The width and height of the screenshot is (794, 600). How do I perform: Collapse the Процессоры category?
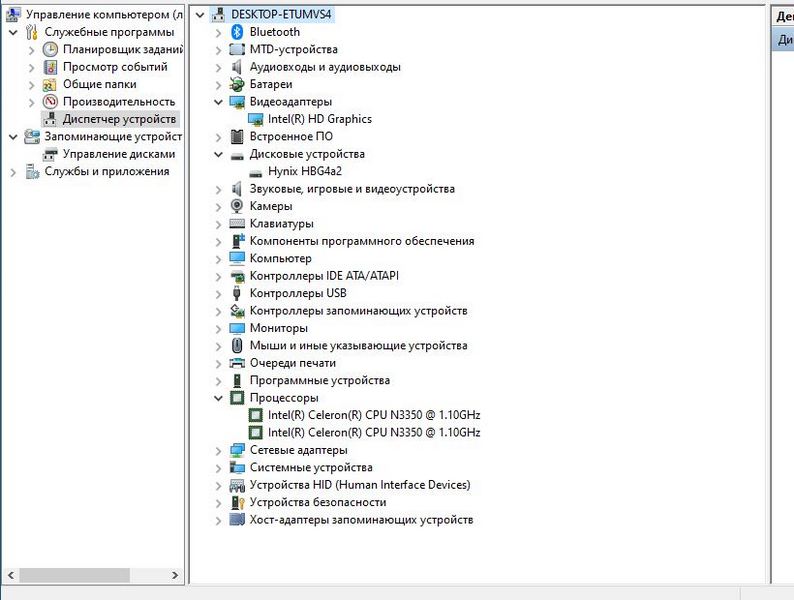pos(219,398)
